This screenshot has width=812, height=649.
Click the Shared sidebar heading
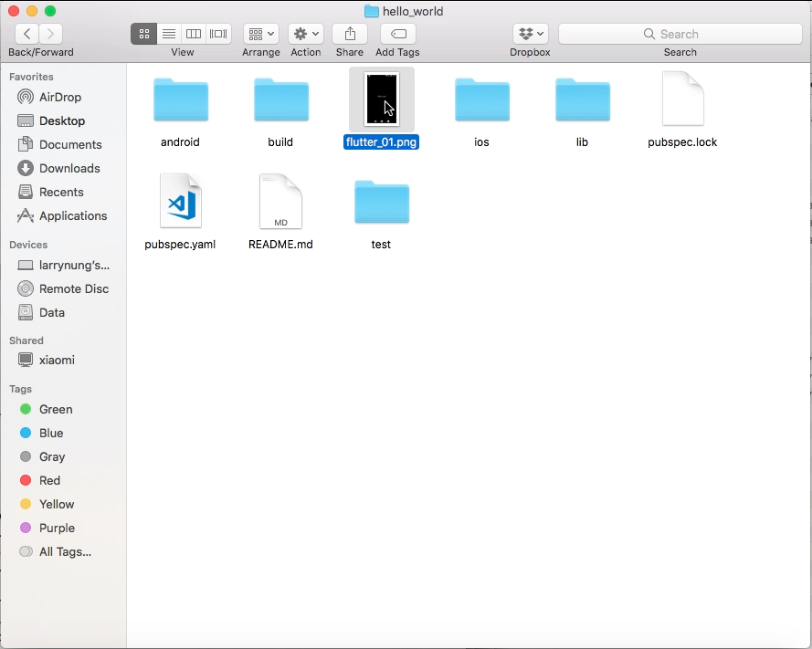[x=26, y=340]
